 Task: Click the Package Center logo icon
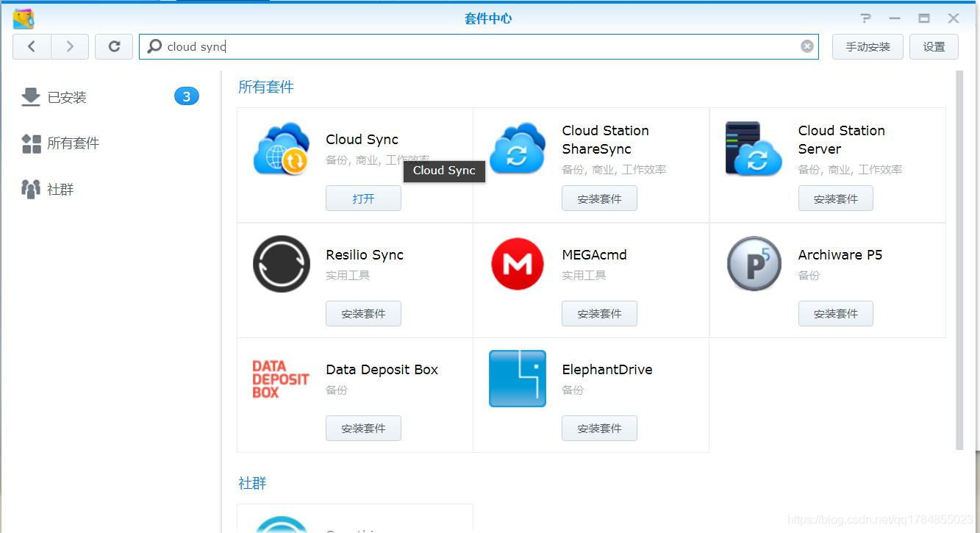(x=24, y=18)
